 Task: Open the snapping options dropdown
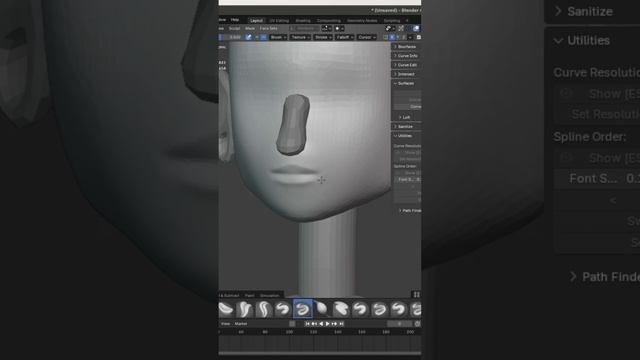[327, 28]
